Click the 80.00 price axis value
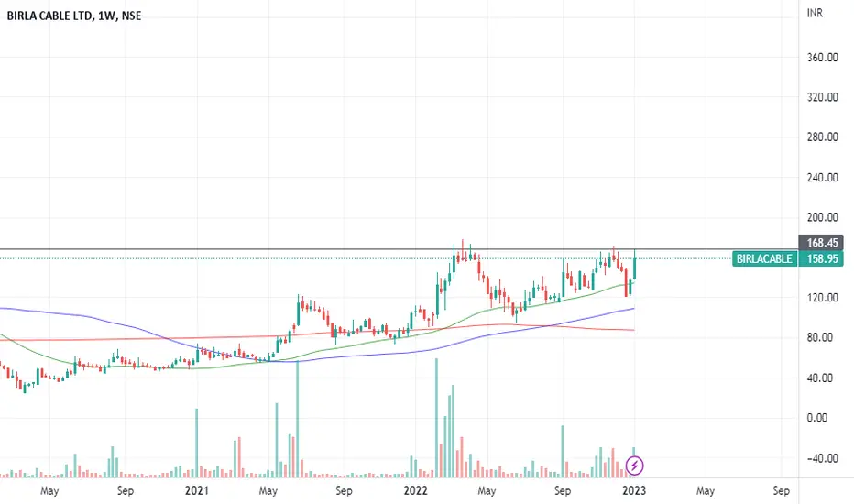The width and height of the screenshot is (854, 504). (x=820, y=337)
